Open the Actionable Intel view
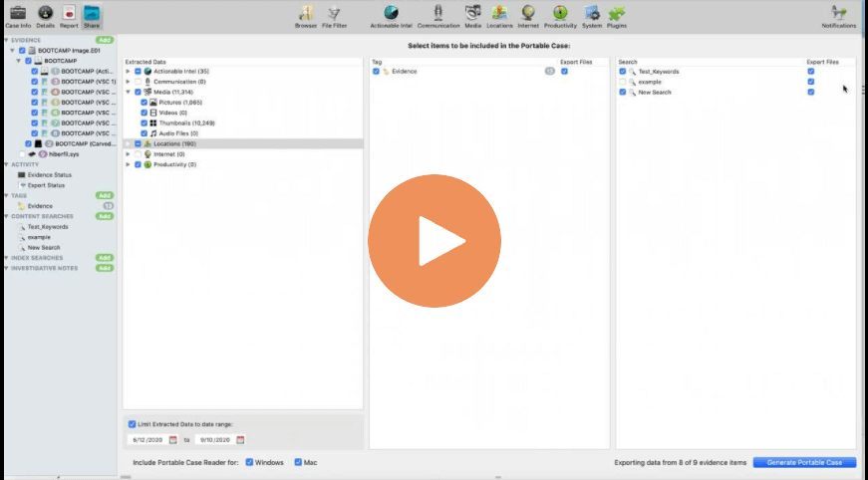The width and height of the screenshot is (868, 480). (391, 17)
